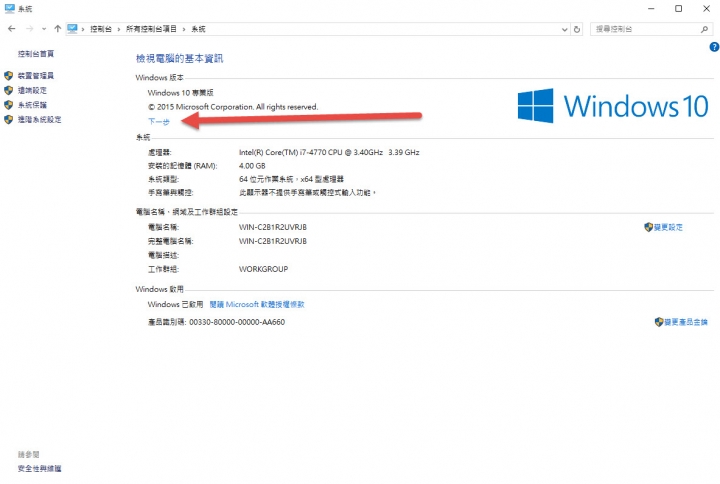Expand the address bar history dropdown
The width and height of the screenshot is (720, 484).
click(564, 29)
